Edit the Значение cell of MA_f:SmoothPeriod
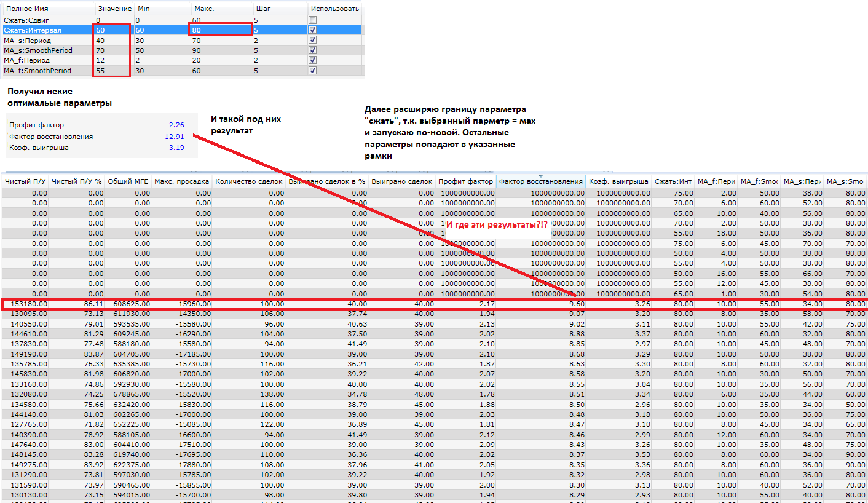This screenshot has height=503, width=868. (x=111, y=71)
